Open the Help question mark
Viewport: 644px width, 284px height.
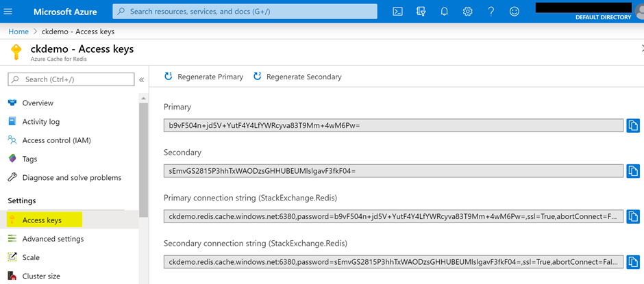pyautogui.click(x=491, y=12)
